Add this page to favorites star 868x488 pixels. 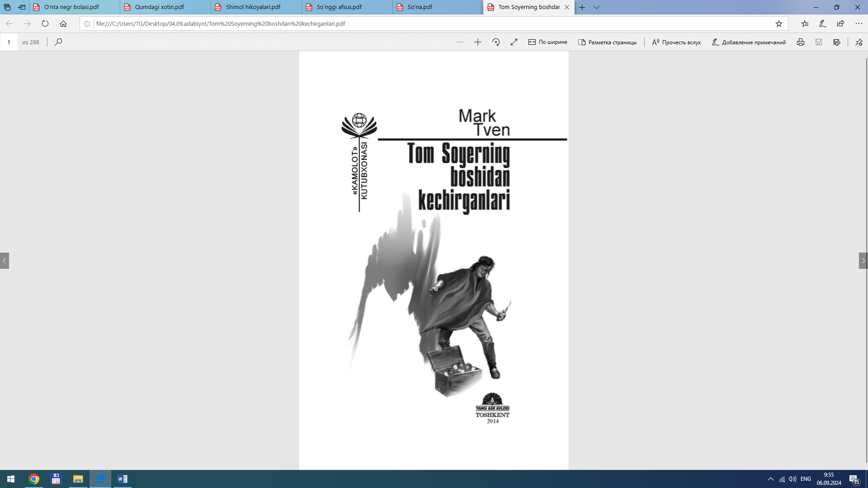(x=779, y=23)
